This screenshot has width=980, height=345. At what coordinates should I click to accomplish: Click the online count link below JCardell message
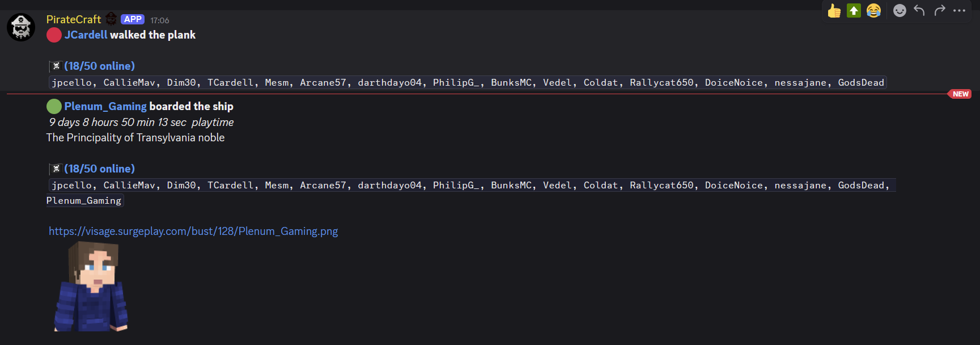point(99,66)
